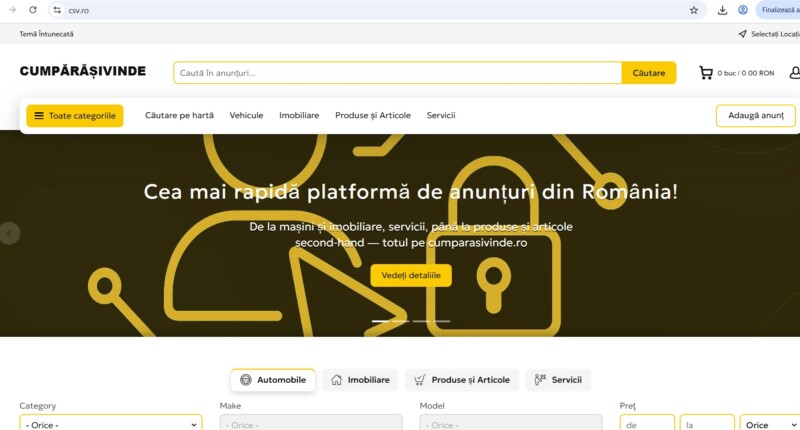Open the user account icon
This screenshot has width=800, height=430.
tap(794, 73)
